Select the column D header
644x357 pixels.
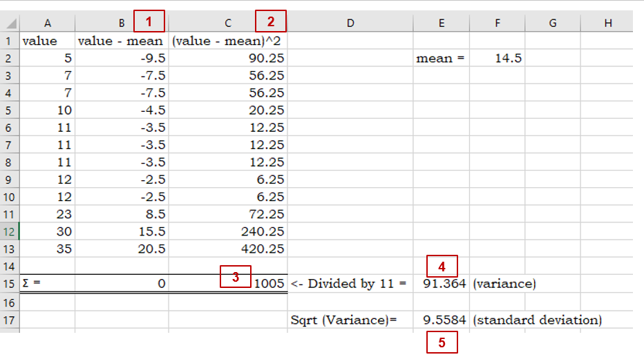350,23
